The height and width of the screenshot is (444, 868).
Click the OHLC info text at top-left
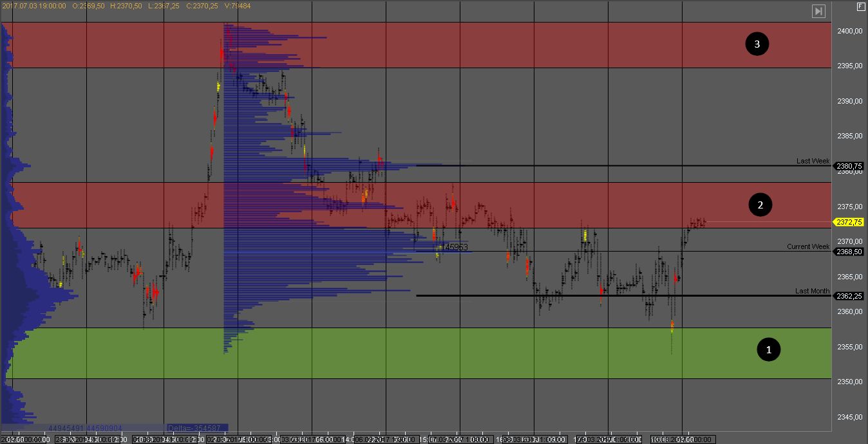coord(126,6)
